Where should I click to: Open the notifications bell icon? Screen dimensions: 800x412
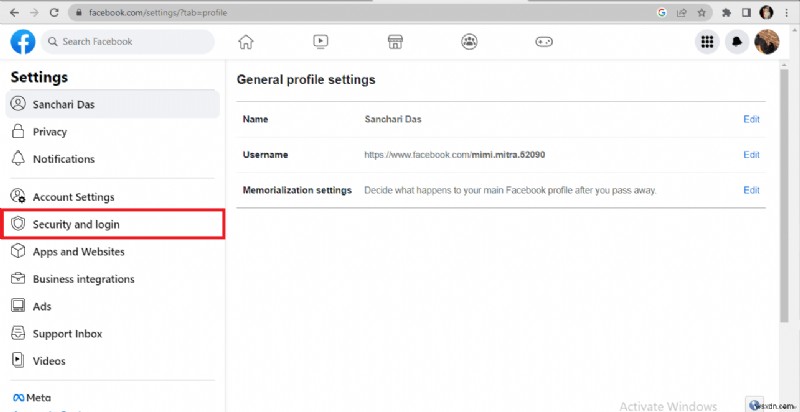coord(737,42)
